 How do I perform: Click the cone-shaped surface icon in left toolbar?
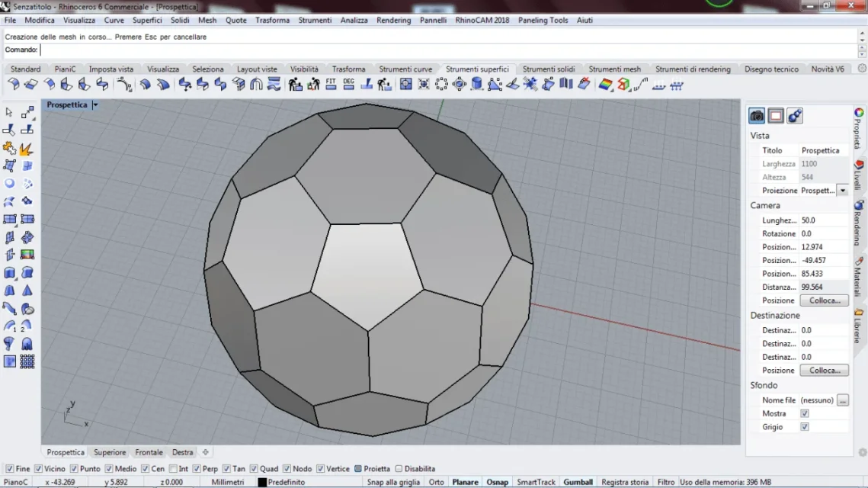coord(27,291)
